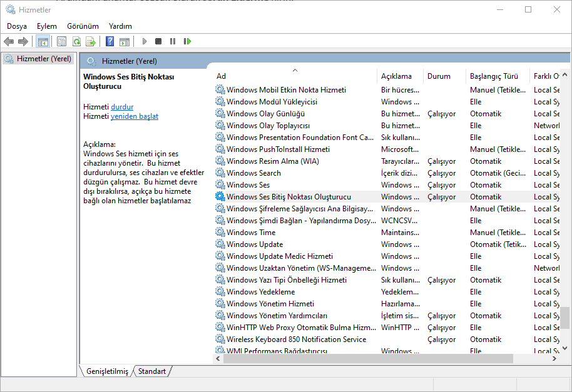Click the Restart Service toolbar icon
The width and height of the screenshot is (572, 392).
coord(187,41)
